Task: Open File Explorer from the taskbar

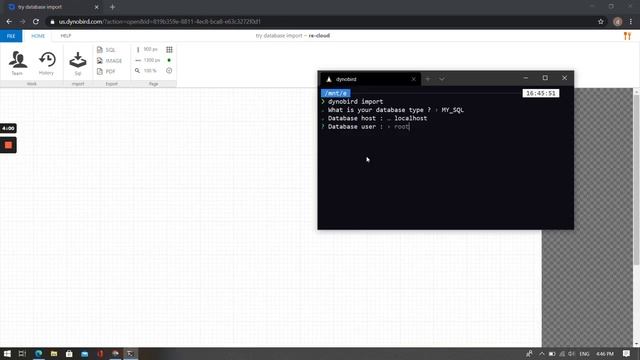Action: tap(54, 353)
